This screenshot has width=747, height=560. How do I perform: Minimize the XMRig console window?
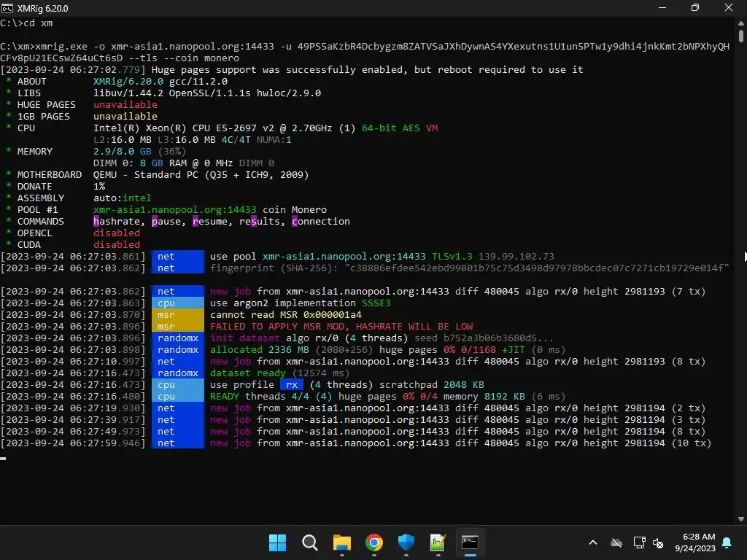(x=662, y=7)
